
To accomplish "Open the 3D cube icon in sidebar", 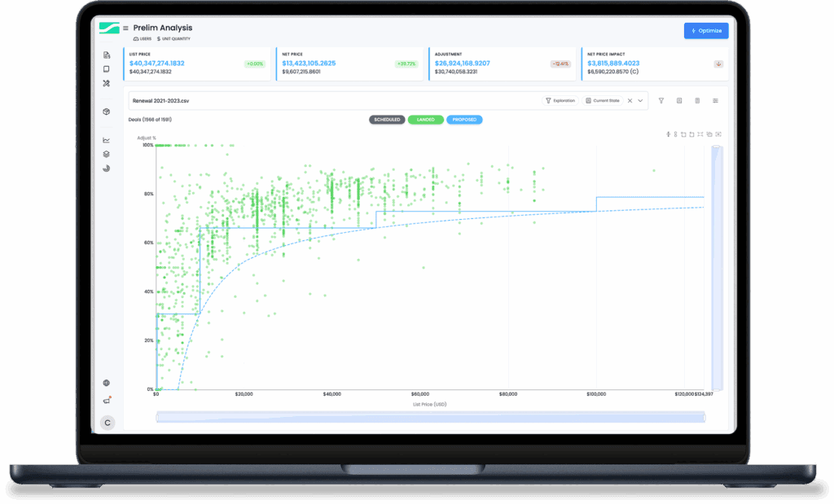I will pos(106,112).
